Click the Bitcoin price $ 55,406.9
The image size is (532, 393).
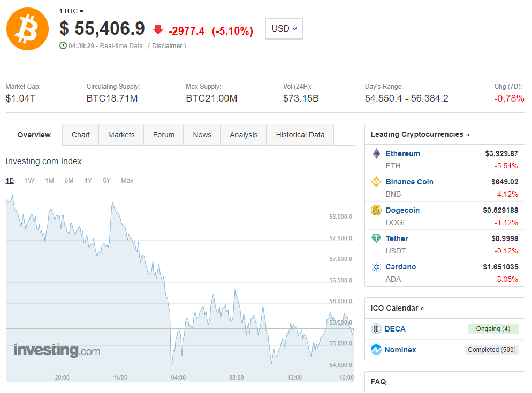coord(102,28)
